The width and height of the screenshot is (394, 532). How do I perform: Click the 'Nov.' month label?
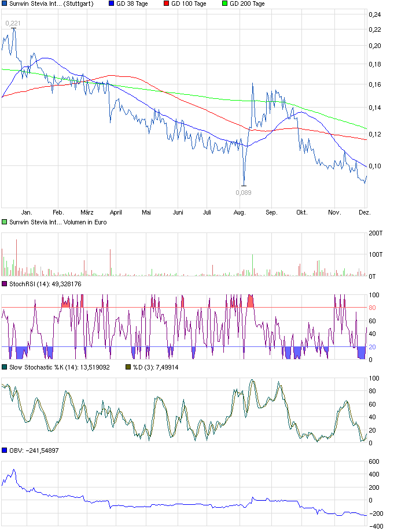point(334,212)
